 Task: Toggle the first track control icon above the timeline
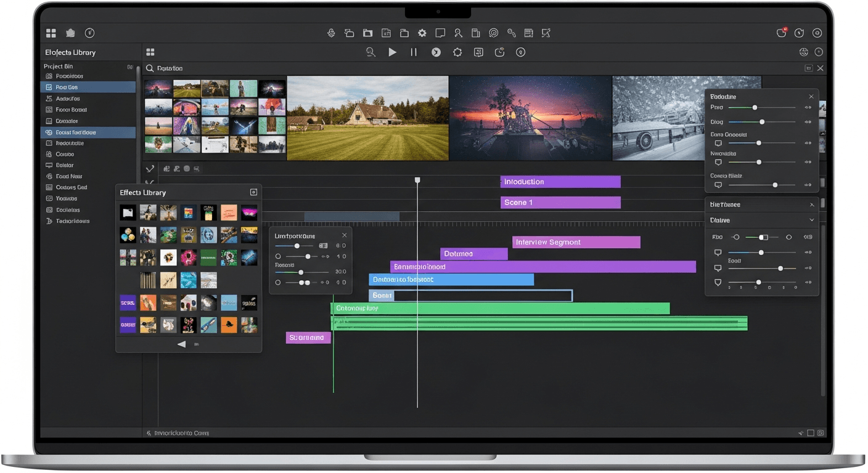166,168
